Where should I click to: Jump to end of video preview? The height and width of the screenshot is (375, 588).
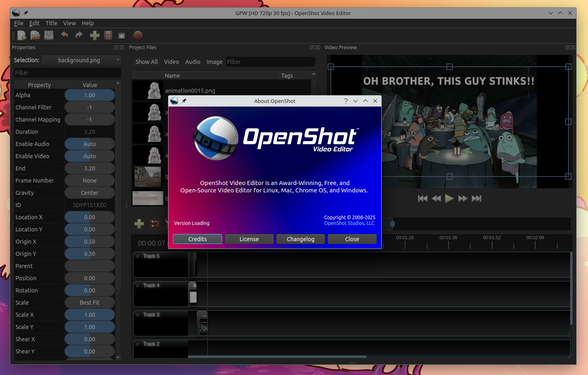[477, 198]
